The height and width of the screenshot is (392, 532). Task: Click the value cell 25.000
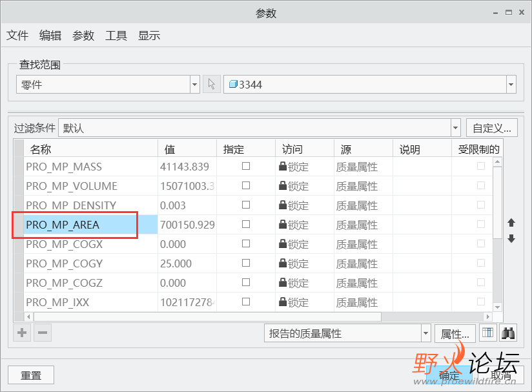[187, 263]
